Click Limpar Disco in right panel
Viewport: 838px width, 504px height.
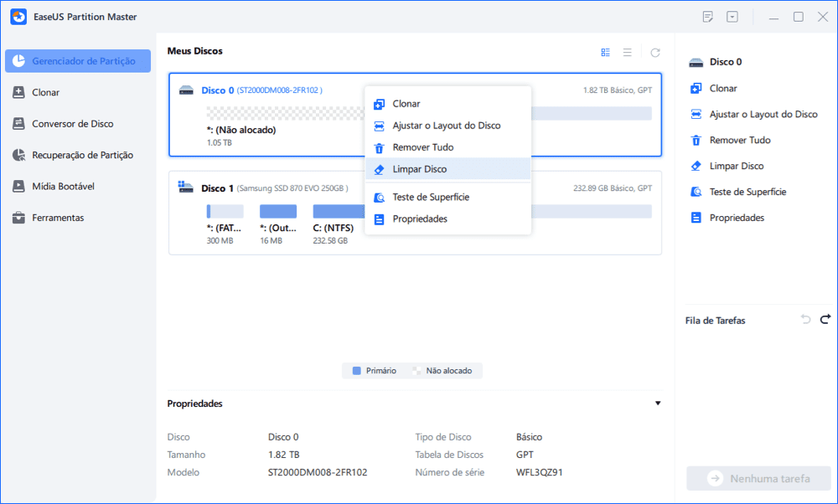(x=737, y=166)
